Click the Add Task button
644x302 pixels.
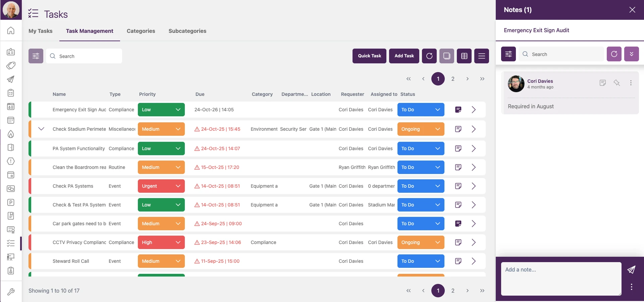(x=404, y=56)
